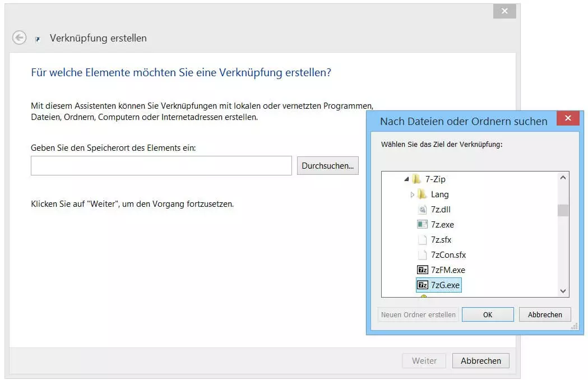Select the 7zFM.exe entry
Screen dimensions: 588x380
pyautogui.click(x=447, y=270)
